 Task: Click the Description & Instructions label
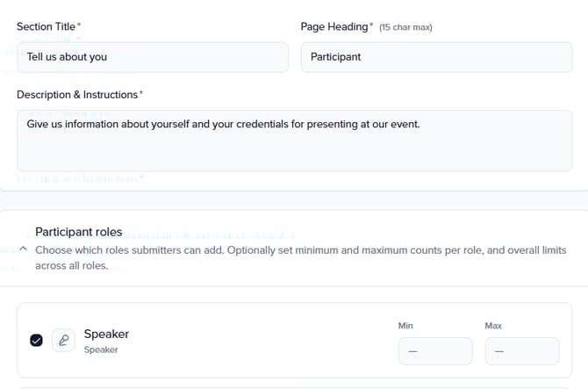coord(77,94)
